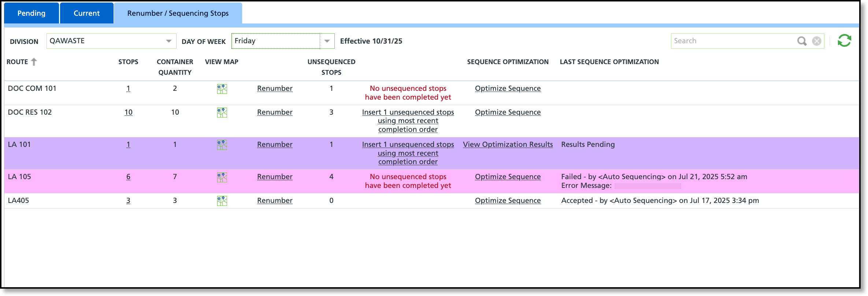The width and height of the screenshot is (868, 296).
Task: Click Renumber for route DOC RES 102
Action: [x=275, y=112]
